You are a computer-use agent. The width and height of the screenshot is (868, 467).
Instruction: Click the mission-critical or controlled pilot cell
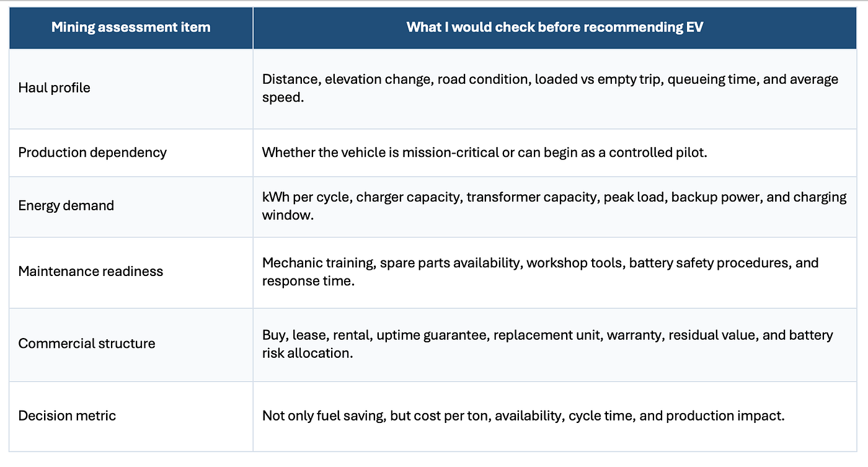click(555, 153)
